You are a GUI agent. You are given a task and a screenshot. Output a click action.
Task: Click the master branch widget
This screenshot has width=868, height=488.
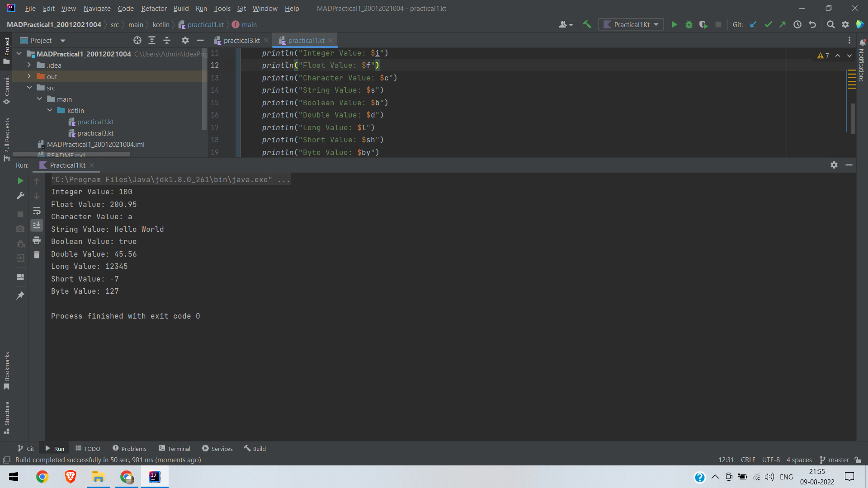pos(835,460)
